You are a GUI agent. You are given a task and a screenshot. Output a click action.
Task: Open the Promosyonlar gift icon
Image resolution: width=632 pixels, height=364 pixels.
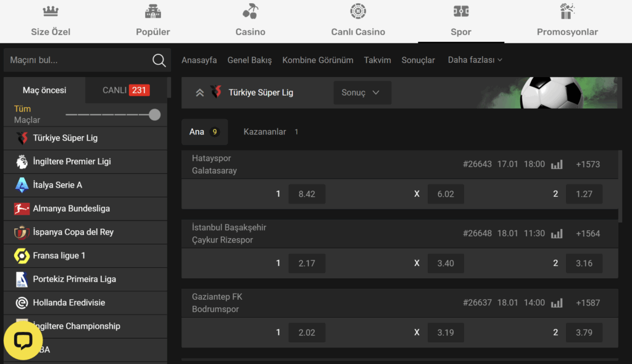[567, 11]
